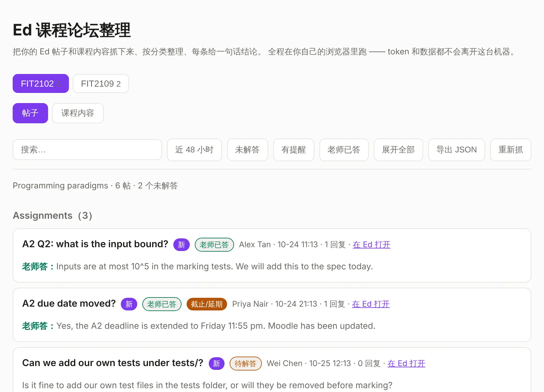The image size is (544, 392).
Task: Toggle the 有提醒 filter
Action: (294, 150)
